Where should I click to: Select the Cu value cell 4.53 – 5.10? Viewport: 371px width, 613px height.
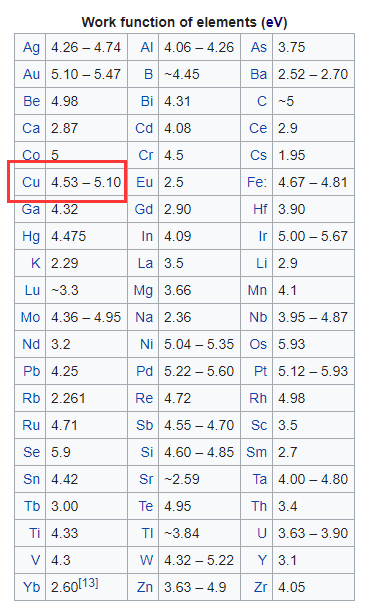point(86,182)
